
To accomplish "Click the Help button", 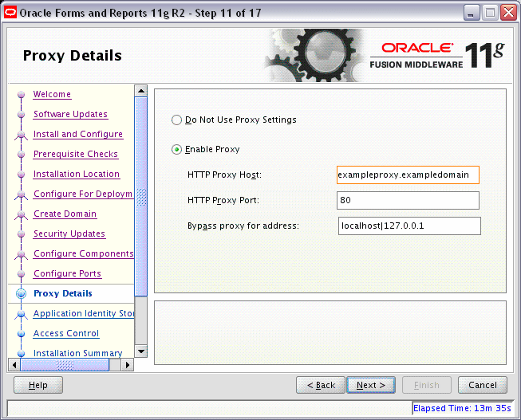I will click(x=38, y=385).
